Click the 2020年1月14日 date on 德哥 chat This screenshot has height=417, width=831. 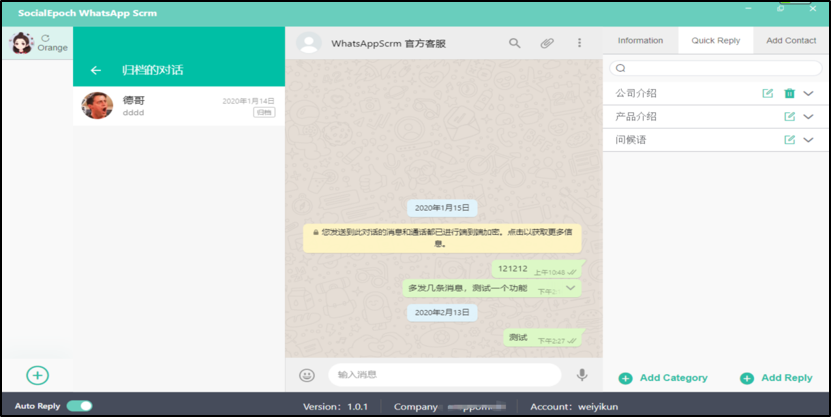coord(249,101)
